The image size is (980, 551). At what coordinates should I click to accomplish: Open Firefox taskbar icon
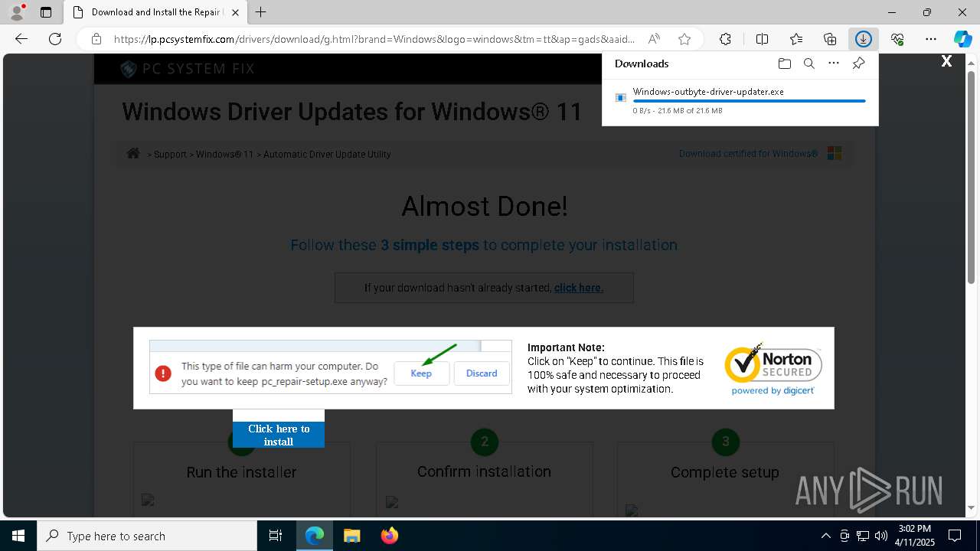tap(389, 536)
